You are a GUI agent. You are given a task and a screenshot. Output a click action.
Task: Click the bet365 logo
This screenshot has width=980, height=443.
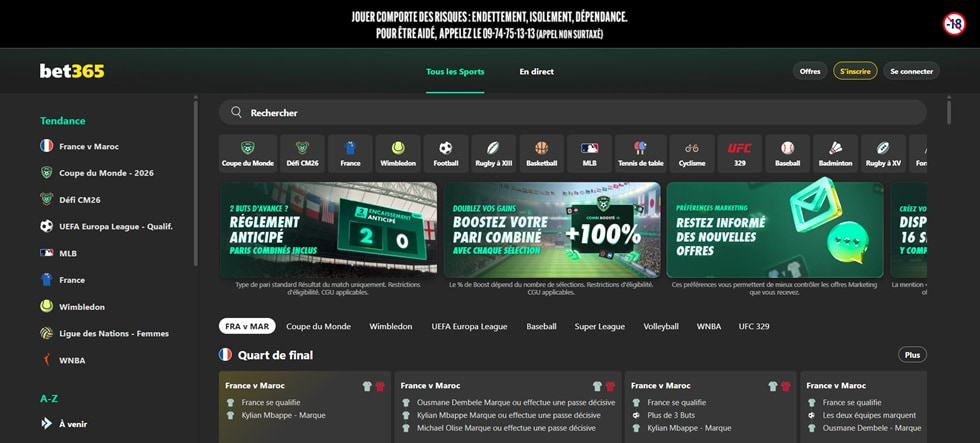point(72,71)
